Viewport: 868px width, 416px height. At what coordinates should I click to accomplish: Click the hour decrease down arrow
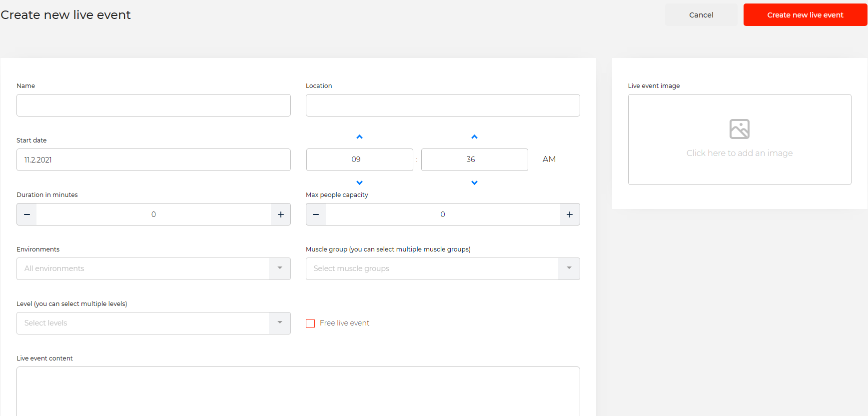pyautogui.click(x=359, y=182)
